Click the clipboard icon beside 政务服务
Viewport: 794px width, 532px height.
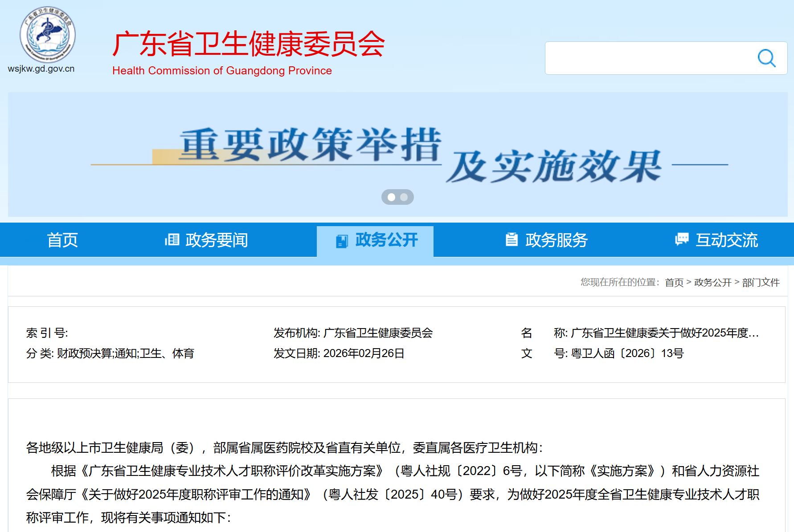coord(512,240)
